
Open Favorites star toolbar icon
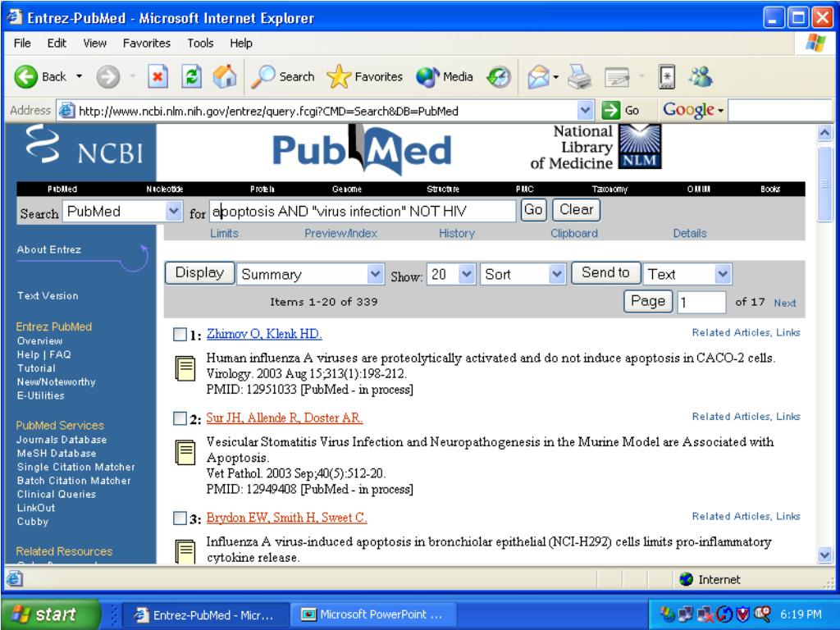click(339, 77)
